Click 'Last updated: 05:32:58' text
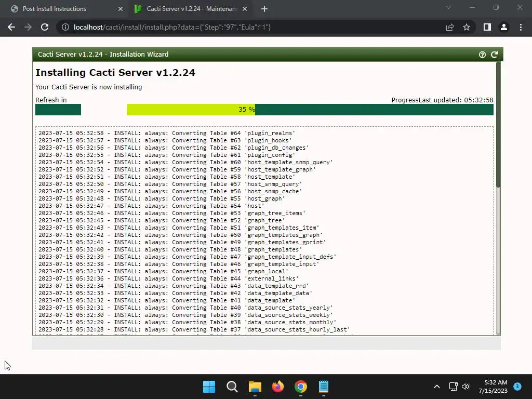 coord(456,100)
